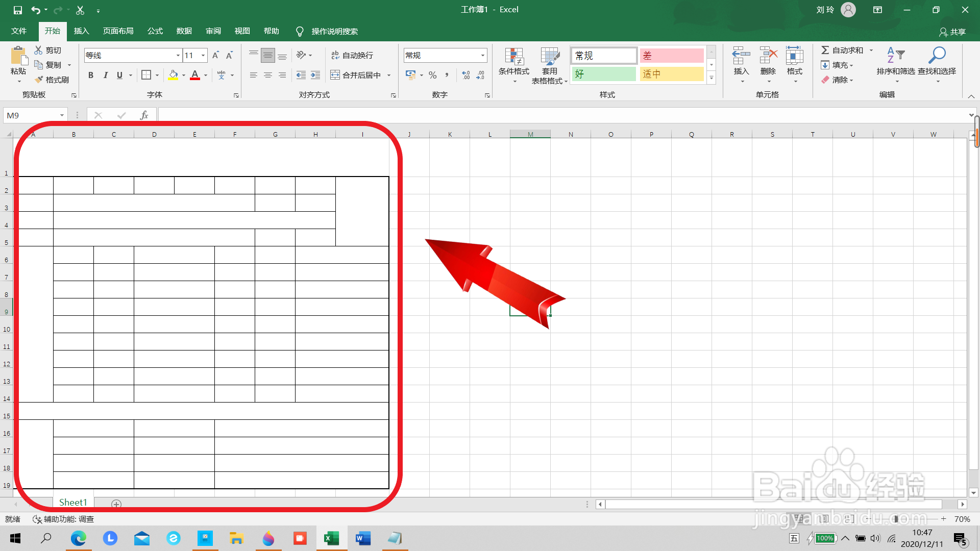Click the AutoSum sigma icon
The width and height of the screenshot is (980, 551).
pyautogui.click(x=825, y=50)
